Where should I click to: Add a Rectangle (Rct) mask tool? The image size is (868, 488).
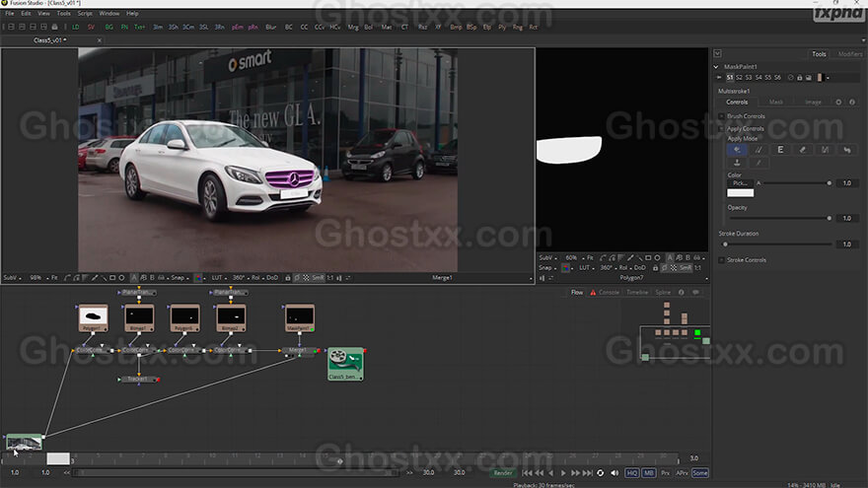(x=533, y=28)
